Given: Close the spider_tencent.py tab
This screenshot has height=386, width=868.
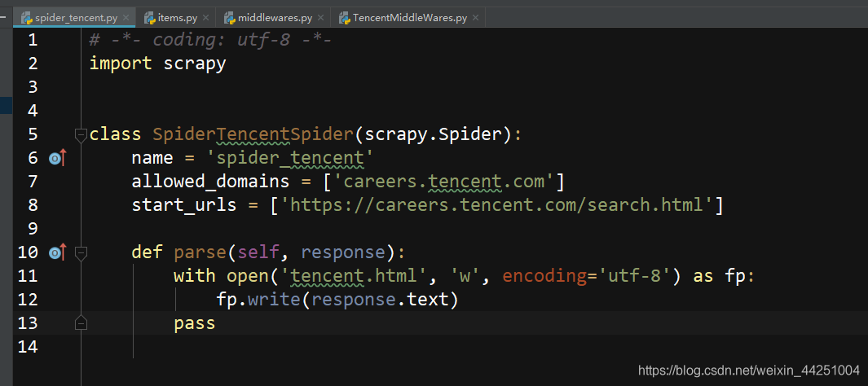Looking at the screenshot, I should (x=126, y=18).
